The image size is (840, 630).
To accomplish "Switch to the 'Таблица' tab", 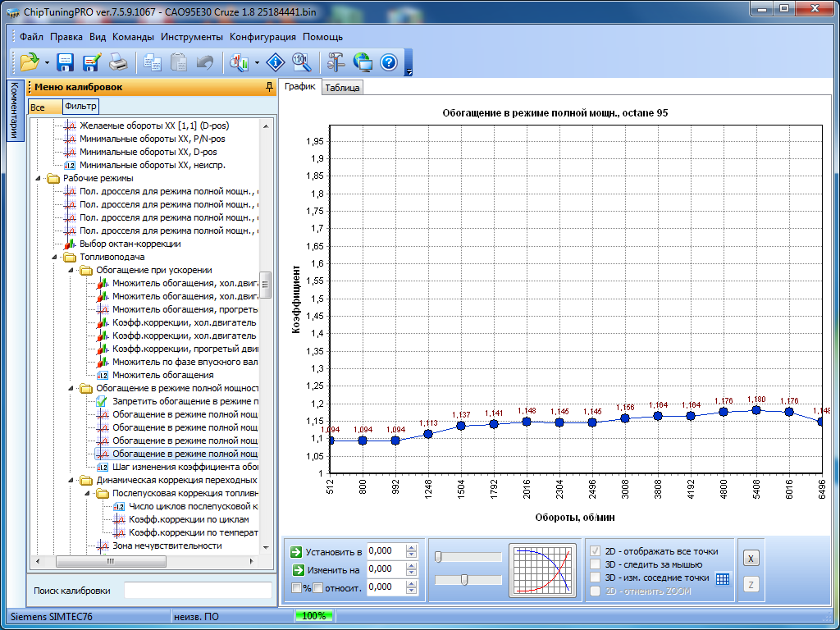I will click(x=342, y=88).
